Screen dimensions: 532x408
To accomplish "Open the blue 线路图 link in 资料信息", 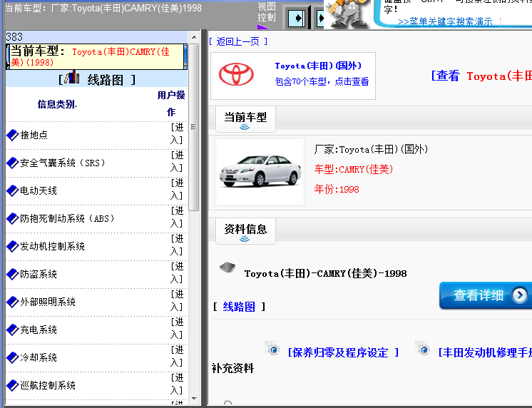I will [x=239, y=307].
